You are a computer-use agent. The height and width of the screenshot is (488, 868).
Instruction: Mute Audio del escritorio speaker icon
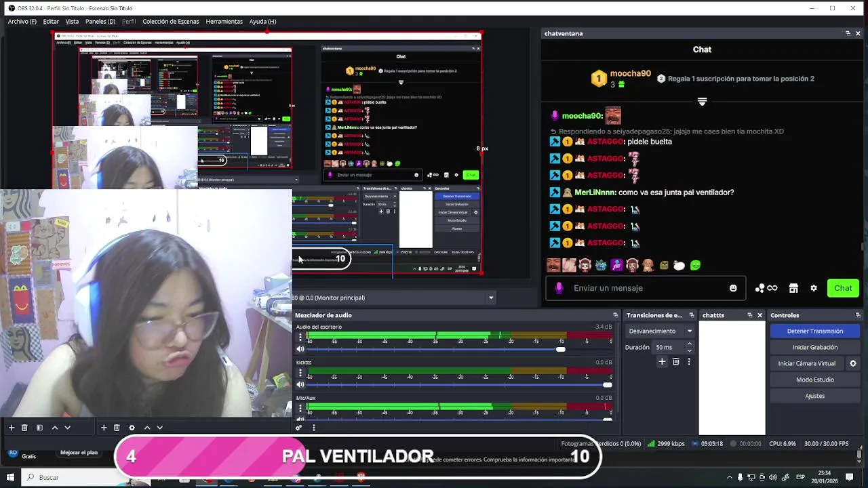point(300,349)
